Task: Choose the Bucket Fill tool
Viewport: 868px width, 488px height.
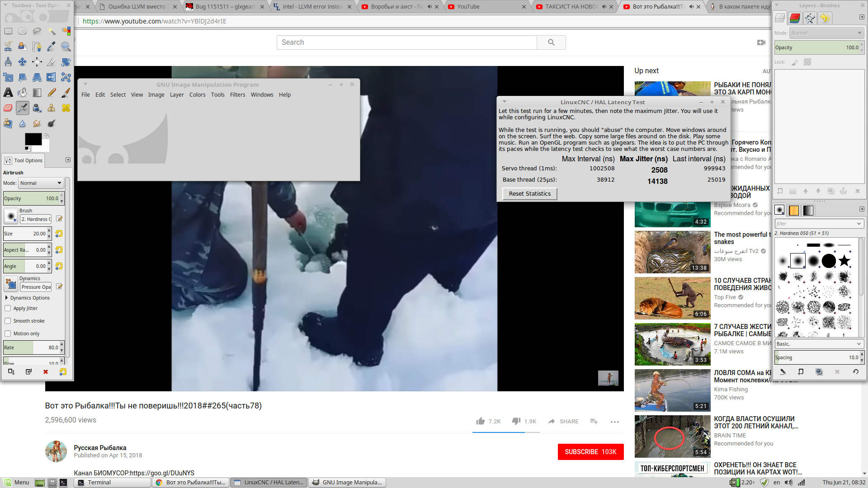Action: 23,93
